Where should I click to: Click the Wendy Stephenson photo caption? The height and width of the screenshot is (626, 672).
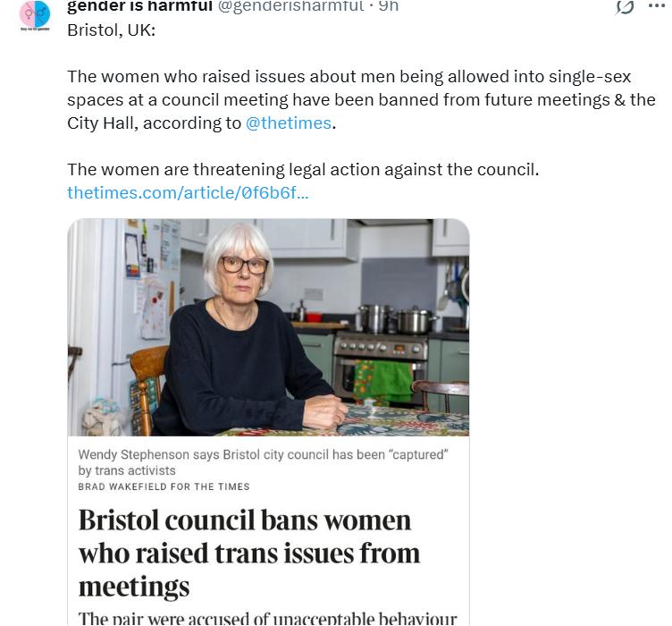[x=263, y=462]
